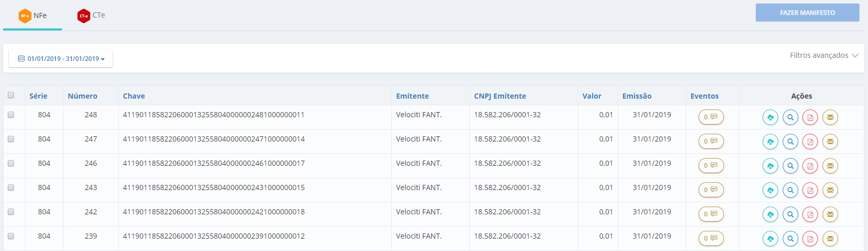Select the row of note 246
The height and width of the screenshot is (251, 868).
11,163
